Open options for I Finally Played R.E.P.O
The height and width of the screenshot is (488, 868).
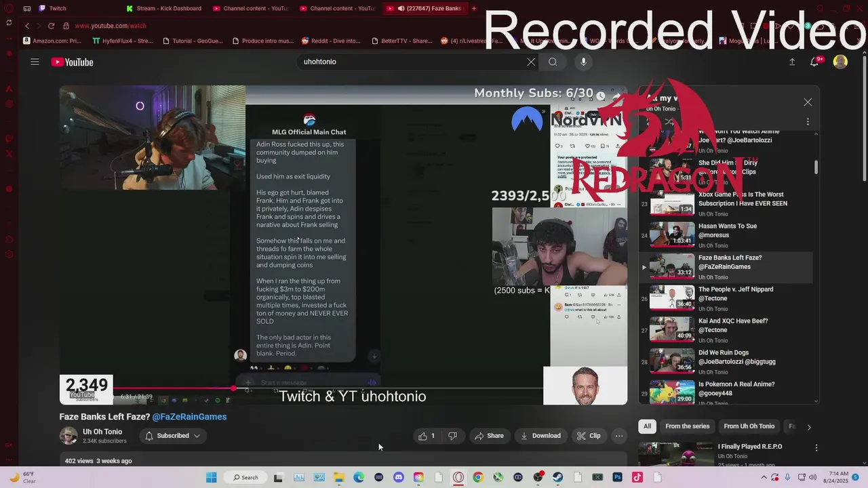click(x=816, y=447)
